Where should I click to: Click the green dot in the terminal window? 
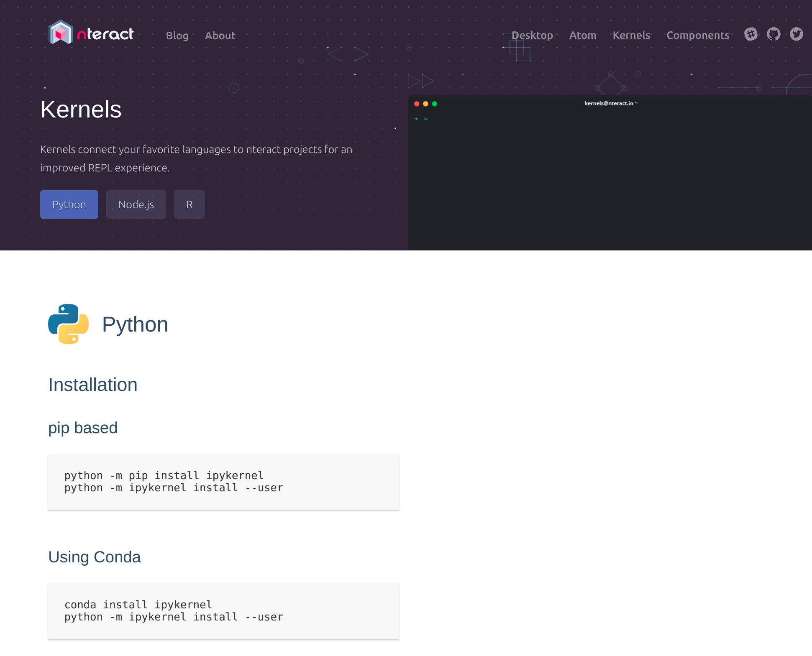pos(435,103)
